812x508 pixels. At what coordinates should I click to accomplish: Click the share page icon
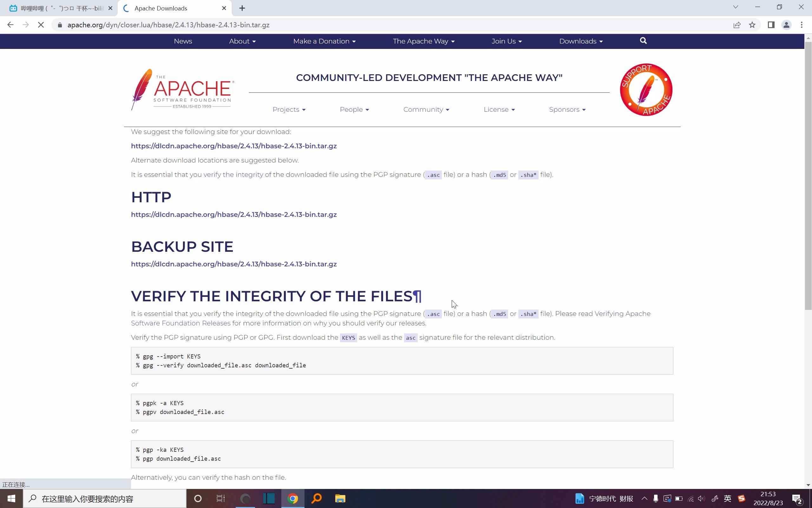[x=737, y=25]
